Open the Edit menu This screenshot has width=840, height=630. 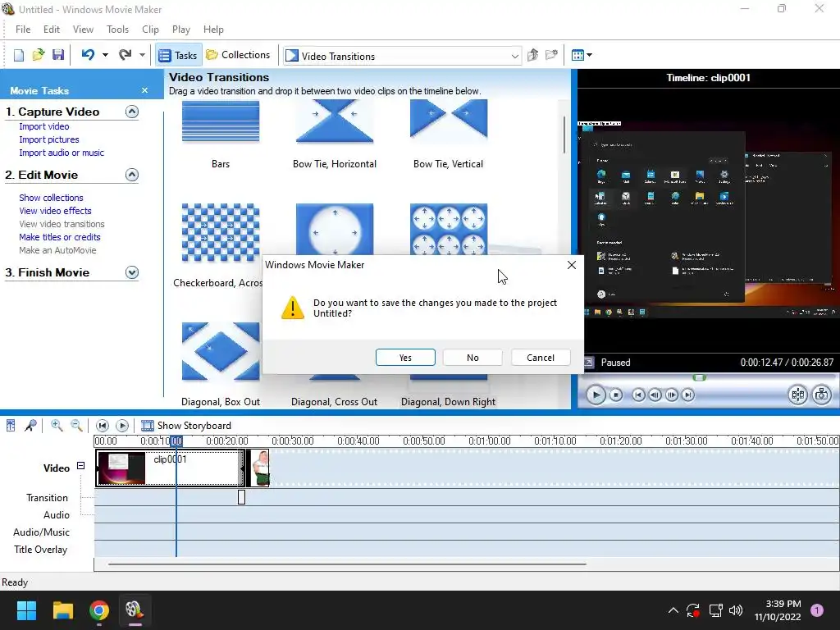pos(52,30)
